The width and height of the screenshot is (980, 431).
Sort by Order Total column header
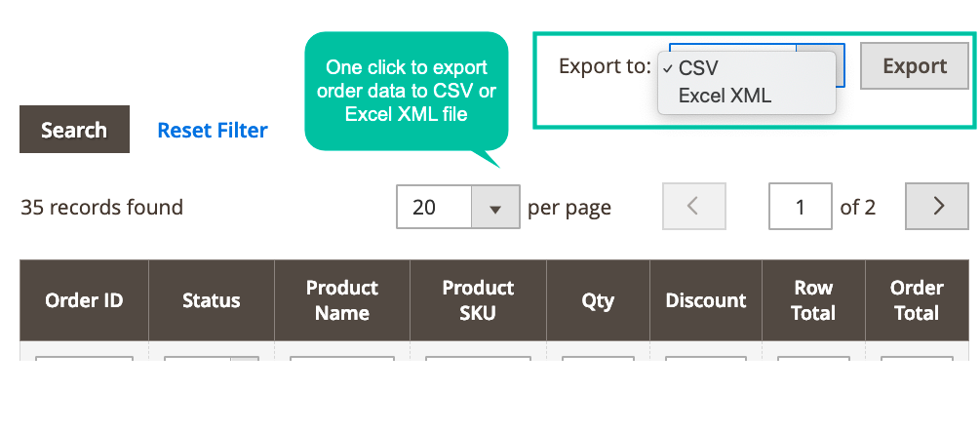coord(917,300)
